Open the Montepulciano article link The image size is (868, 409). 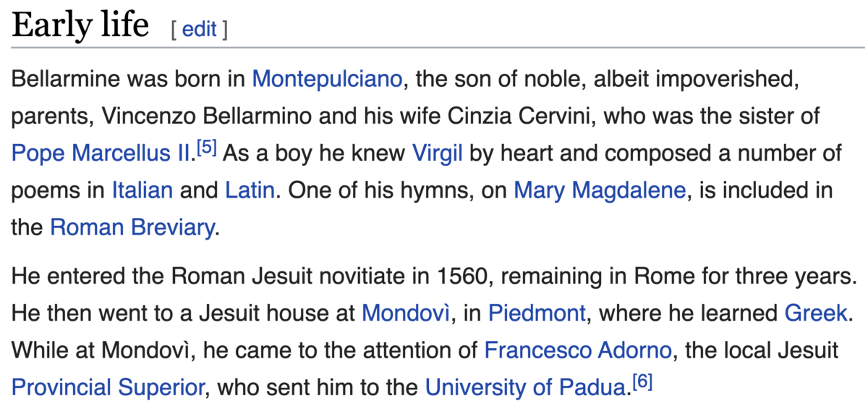tap(327, 78)
